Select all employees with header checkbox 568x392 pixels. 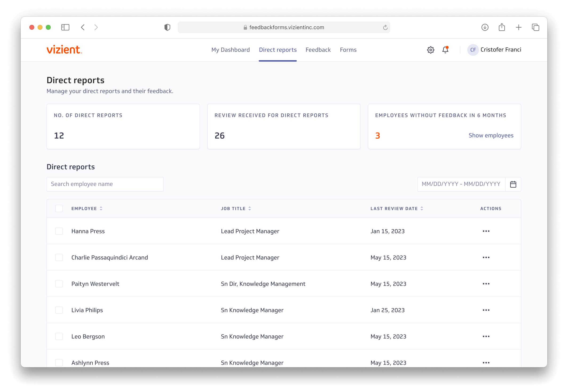pyautogui.click(x=59, y=208)
